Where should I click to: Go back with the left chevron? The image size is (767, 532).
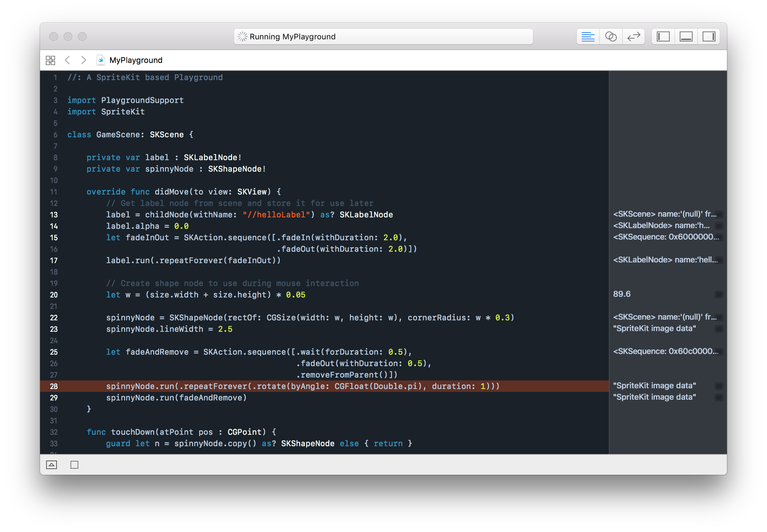[67, 60]
